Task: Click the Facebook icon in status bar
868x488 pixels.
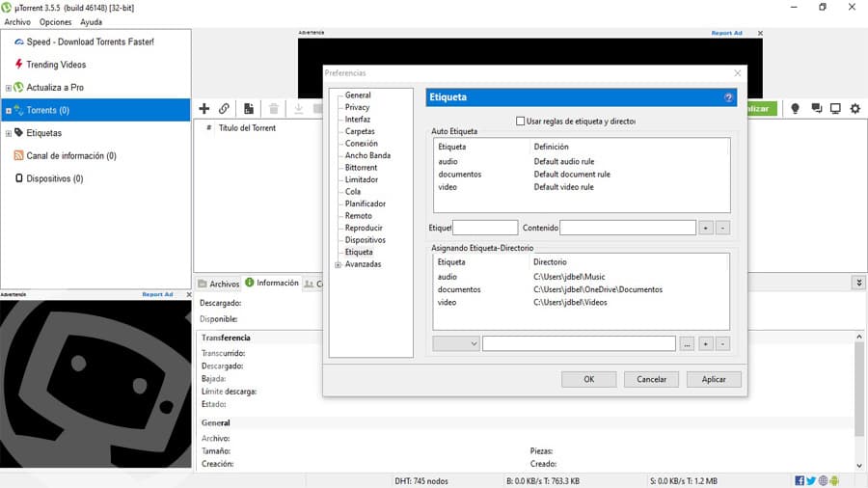Action: [x=800, y=481]
